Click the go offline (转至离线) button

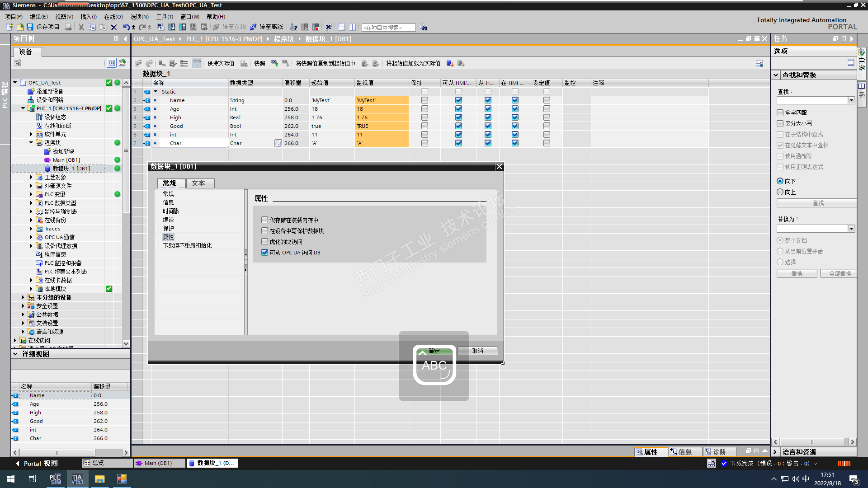[267, 27]
